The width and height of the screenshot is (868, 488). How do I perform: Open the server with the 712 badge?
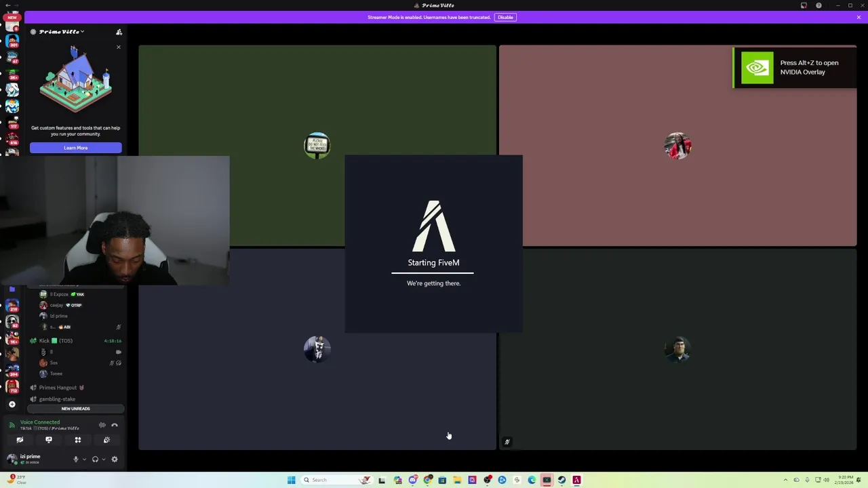tap(12, 385)
